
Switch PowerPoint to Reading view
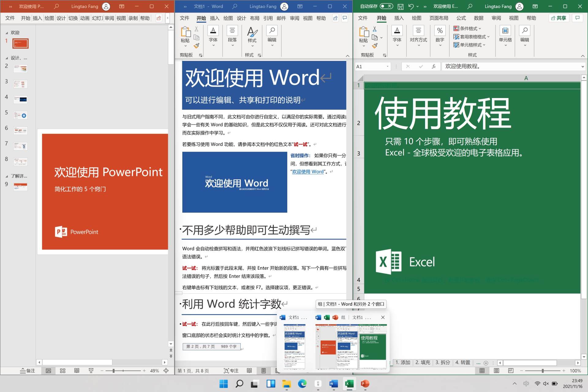(x=77, y=371)
